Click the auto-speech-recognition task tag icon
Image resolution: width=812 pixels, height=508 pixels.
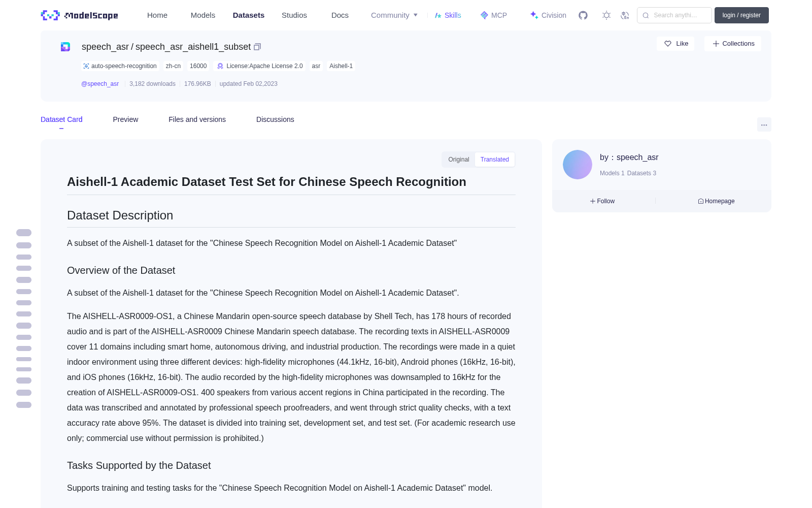[x=86, y=66]
